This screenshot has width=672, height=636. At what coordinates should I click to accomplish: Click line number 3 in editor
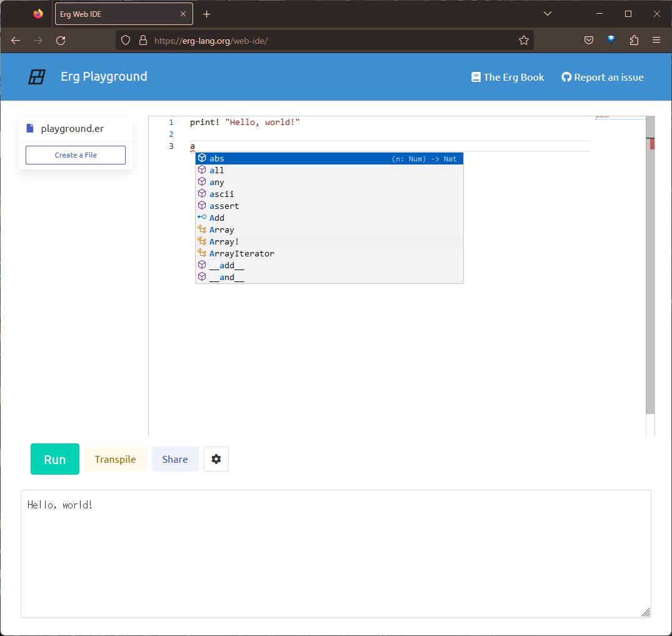tap(171, 146)
